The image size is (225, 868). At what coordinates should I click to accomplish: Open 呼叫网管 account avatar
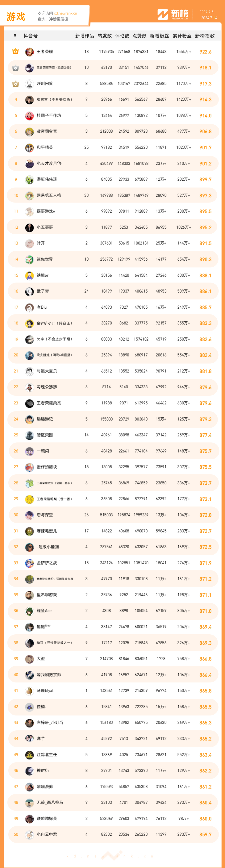tap(29, 84)
